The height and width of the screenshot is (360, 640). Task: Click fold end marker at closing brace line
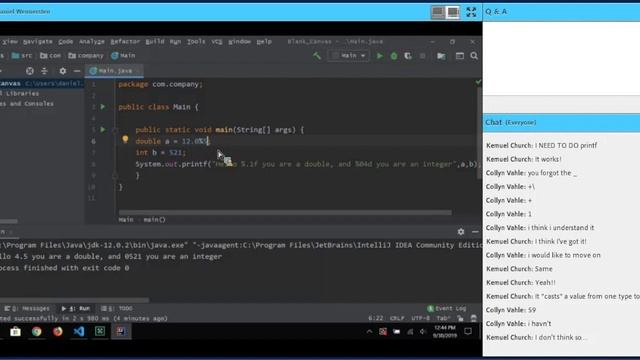[115, 176]
